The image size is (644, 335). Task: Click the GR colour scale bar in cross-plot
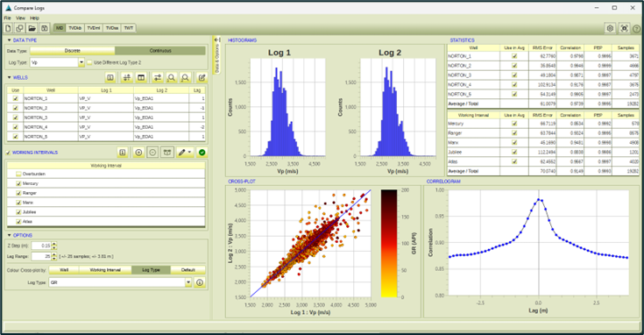389,243
